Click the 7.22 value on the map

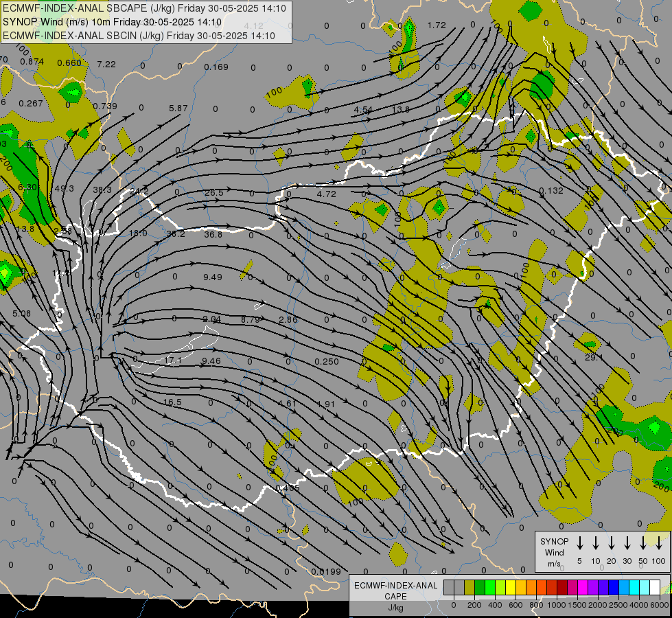coord(106,65)
